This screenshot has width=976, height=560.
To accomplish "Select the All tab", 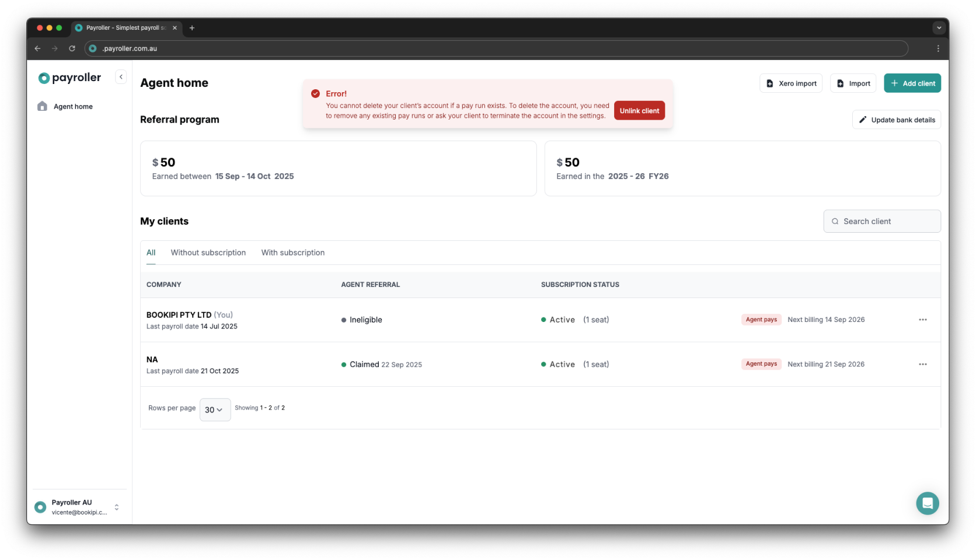I will pyautogui.click(x=151, y=253).
